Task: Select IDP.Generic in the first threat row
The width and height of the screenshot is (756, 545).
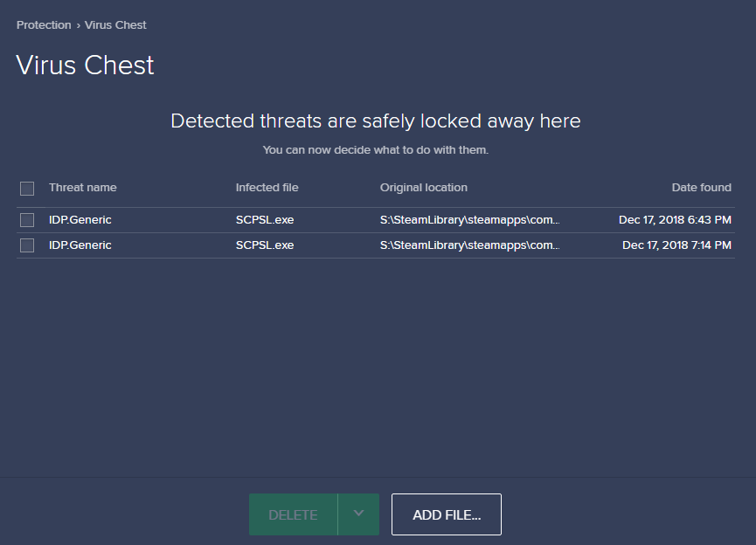Action: (80, 220)
